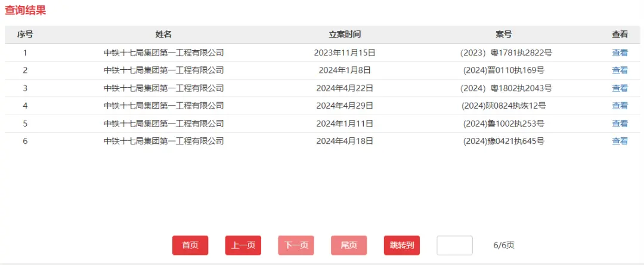Click filing date 2024年4月29日
The height and width of the screenshot is (265, 644).
[345, 106]
